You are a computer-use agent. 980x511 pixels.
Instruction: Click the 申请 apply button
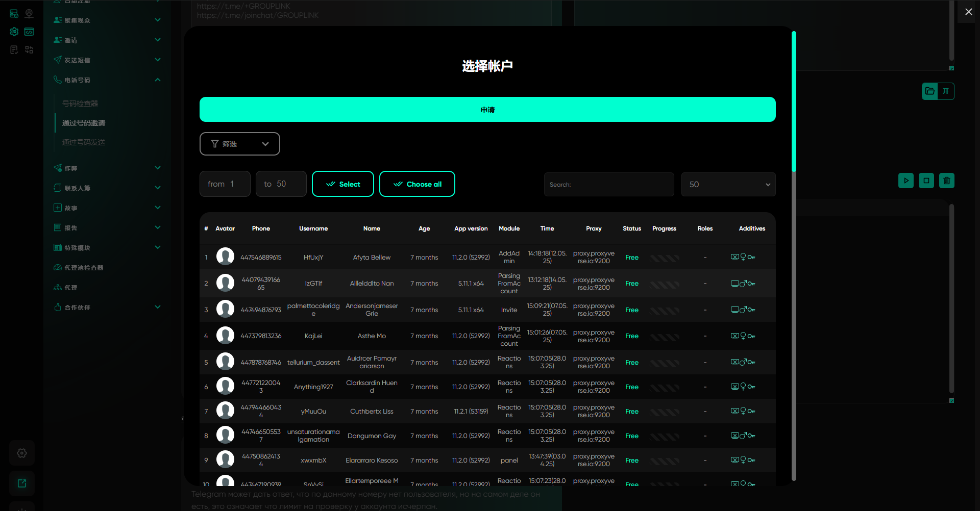tap(487, 110)
